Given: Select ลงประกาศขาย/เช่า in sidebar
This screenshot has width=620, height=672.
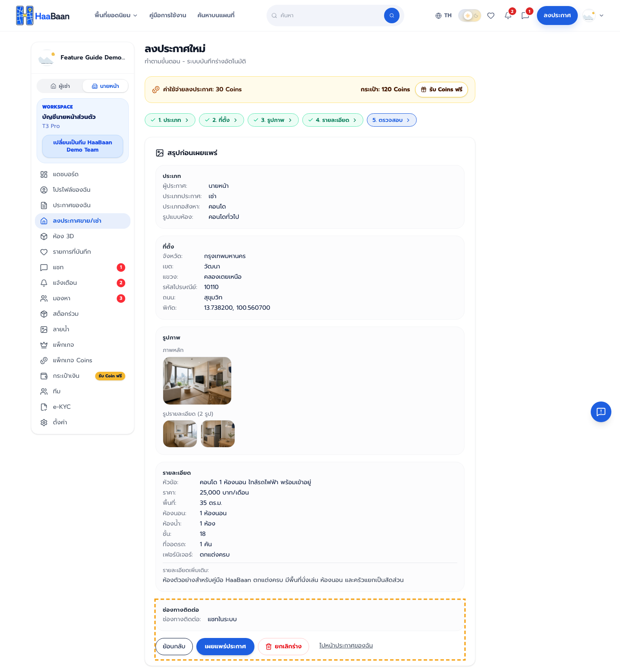Looking at the screenshot, I should pos(83,221).
